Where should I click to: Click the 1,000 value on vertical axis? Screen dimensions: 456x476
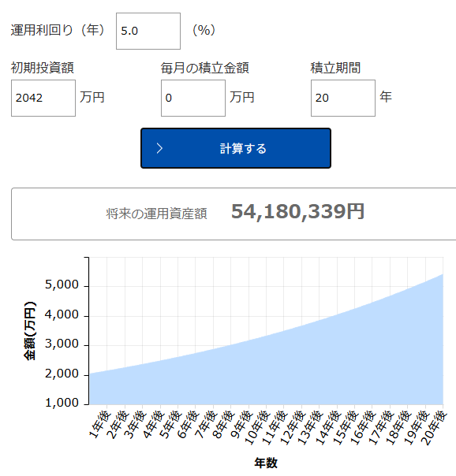(62, 403)
